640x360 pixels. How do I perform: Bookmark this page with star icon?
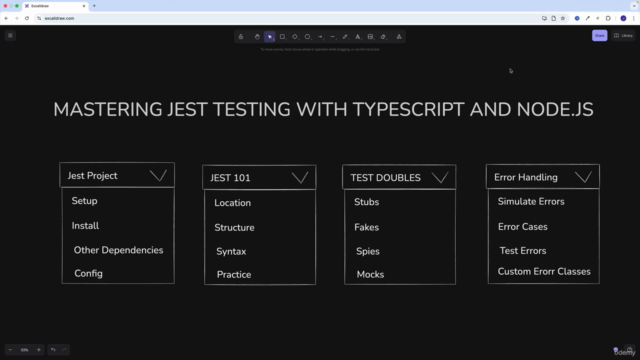tap(563, 18)
